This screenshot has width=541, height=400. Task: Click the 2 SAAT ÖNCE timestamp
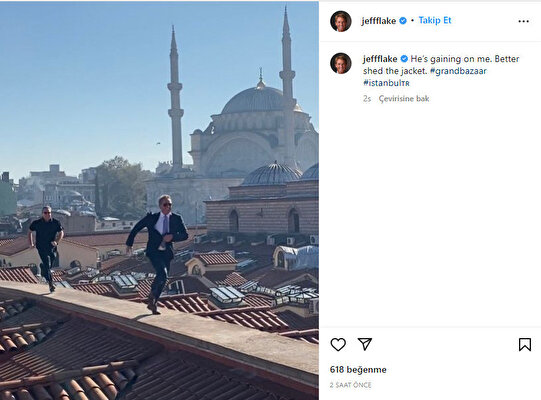pos(350,385)
